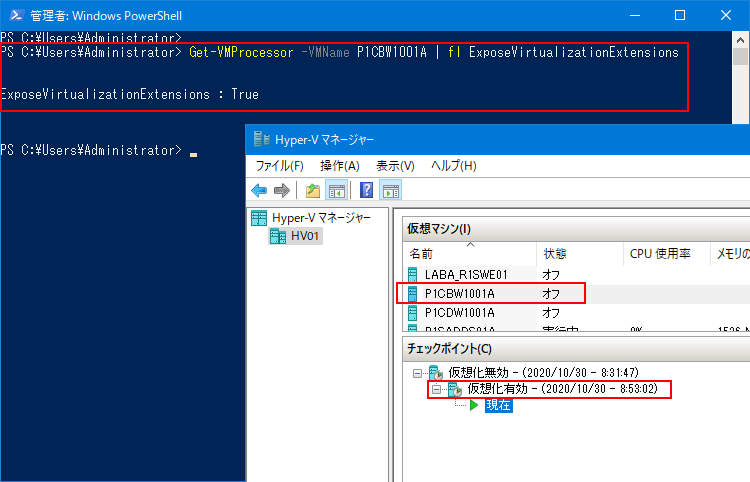Click the オフ state of LABA_R1SWE01
Viewport: 750px width, 482px height.
(x=551, y=274)
